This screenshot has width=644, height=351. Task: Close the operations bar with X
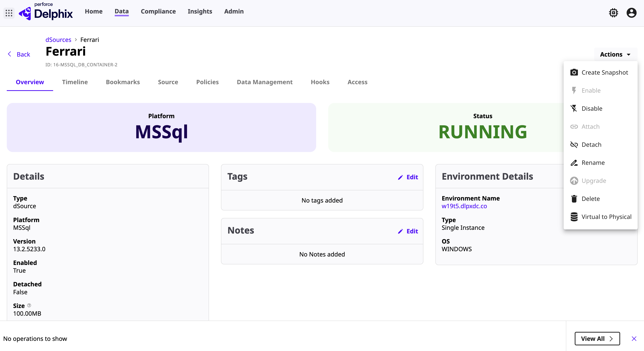click(634, 338)
